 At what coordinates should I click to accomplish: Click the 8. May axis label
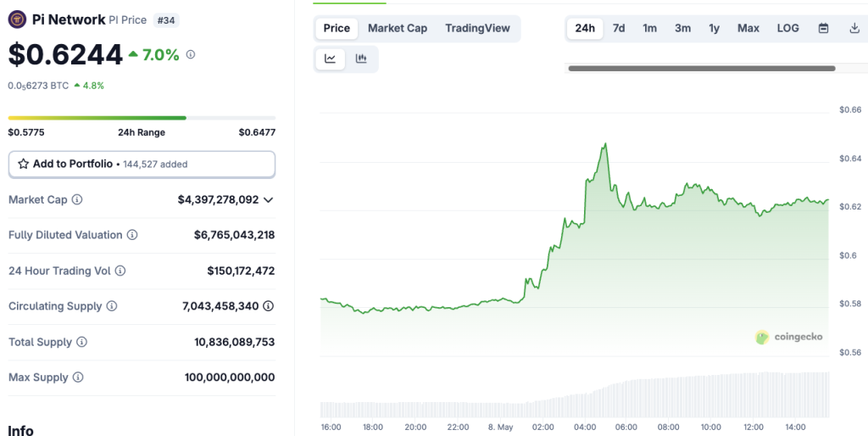point(500,428)
